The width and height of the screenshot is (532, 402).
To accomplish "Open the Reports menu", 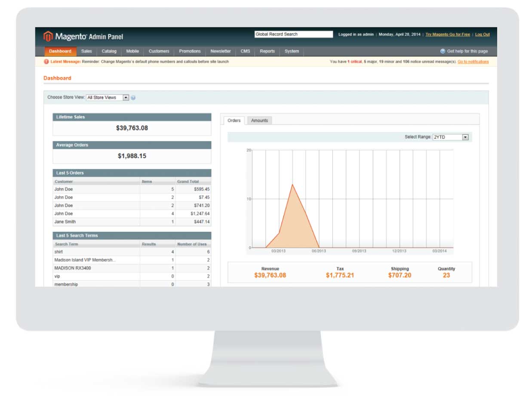I will (267, 51).
